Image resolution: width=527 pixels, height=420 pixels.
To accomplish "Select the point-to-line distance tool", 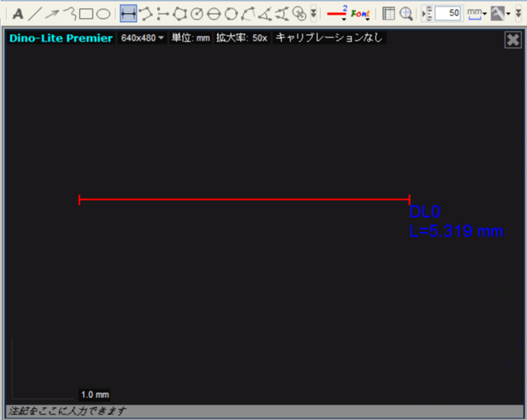I will 163,14.
